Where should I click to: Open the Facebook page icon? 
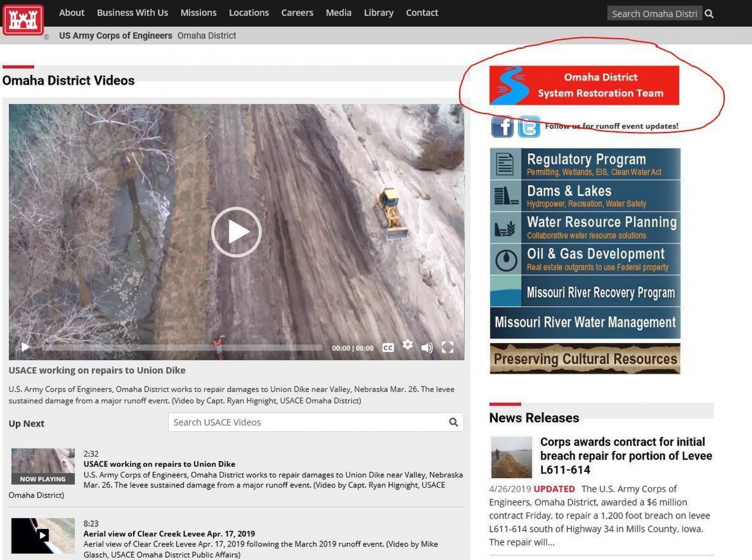[x=502, y=127]
